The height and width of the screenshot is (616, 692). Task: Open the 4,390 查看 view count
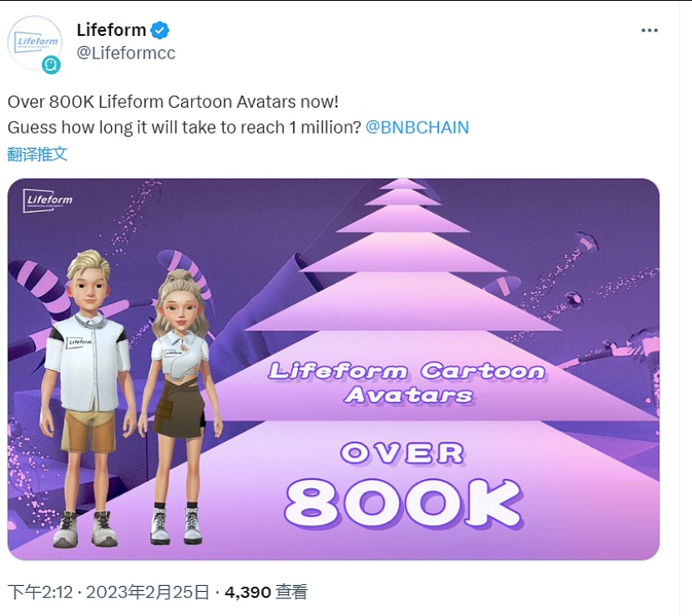(x=266, y=592)
